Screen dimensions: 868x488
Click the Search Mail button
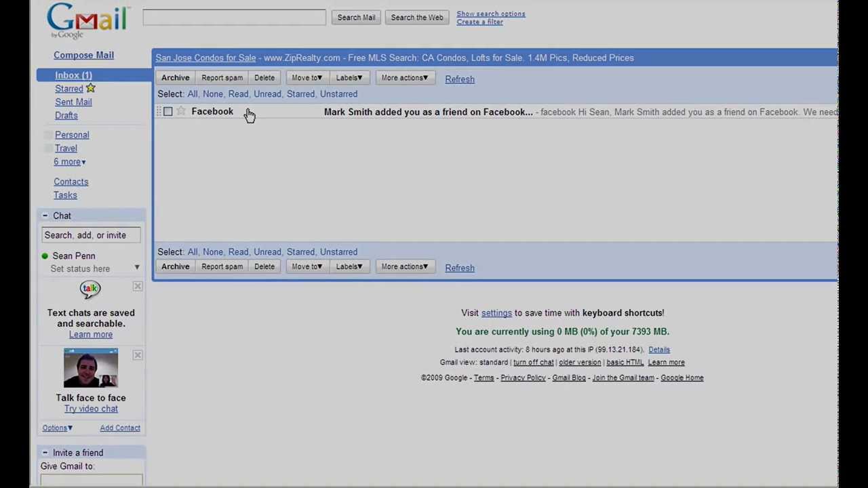(x=356, y=18)
